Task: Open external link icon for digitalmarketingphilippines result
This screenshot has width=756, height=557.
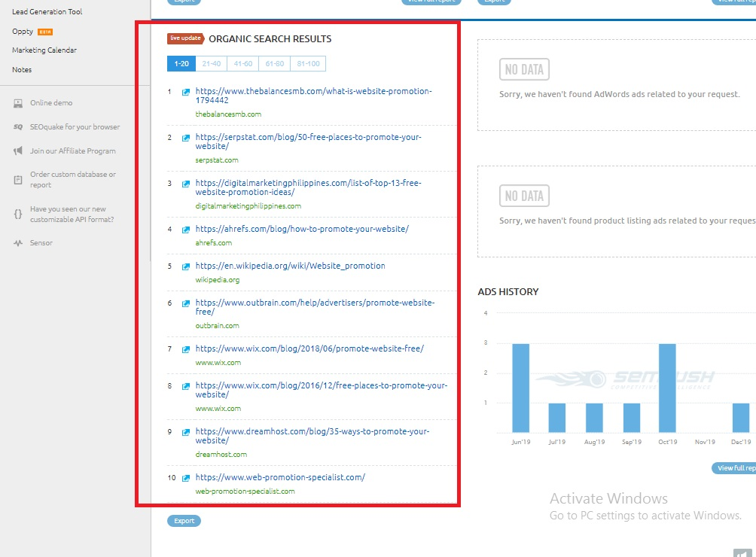Action: (x=186, y=184)
